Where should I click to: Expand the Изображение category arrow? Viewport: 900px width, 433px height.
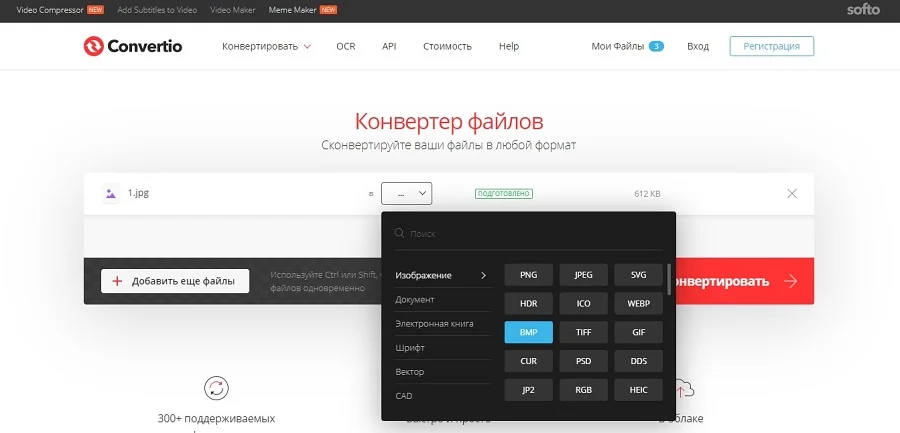pos(483,275)
